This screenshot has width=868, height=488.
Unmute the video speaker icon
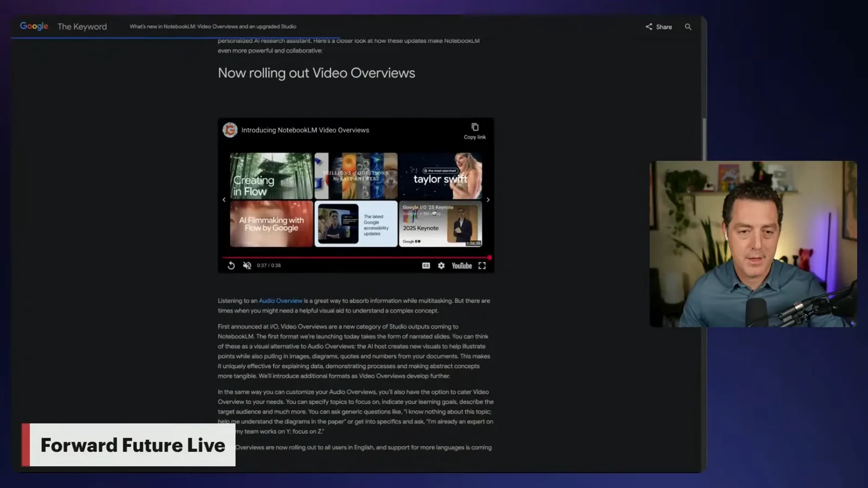(247, 265)
